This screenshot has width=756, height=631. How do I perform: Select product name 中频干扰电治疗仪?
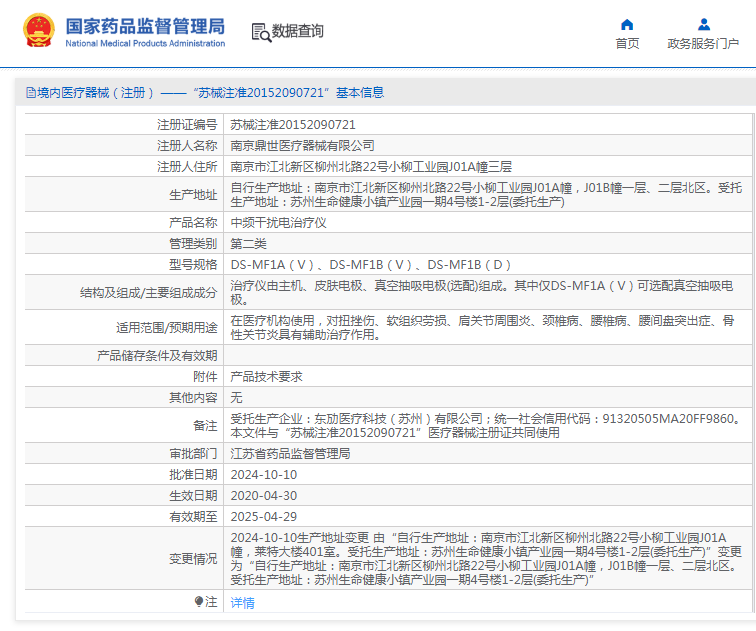tap(278, 223)
